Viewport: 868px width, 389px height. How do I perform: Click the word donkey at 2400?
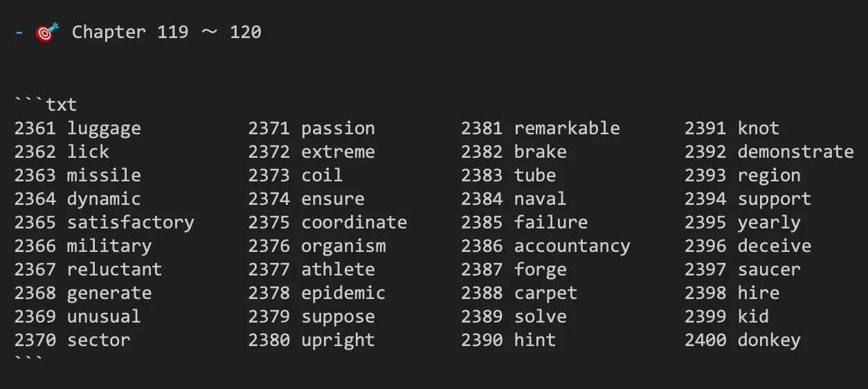[769, 341]
